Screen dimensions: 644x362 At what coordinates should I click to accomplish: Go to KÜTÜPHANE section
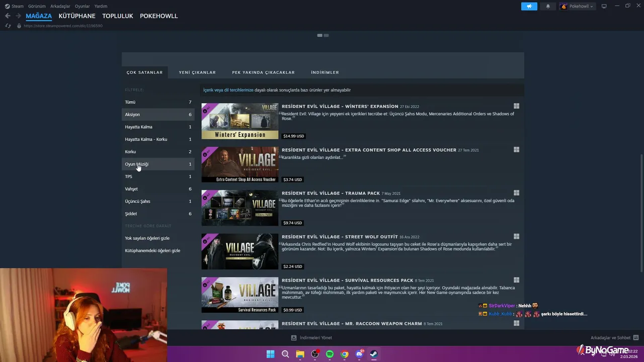[x=77, y=16]
